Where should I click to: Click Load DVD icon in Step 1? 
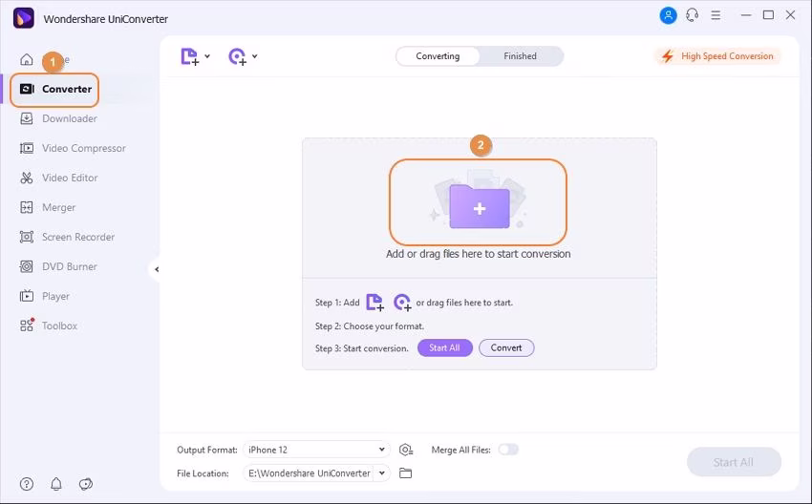[x=402, y=303]
